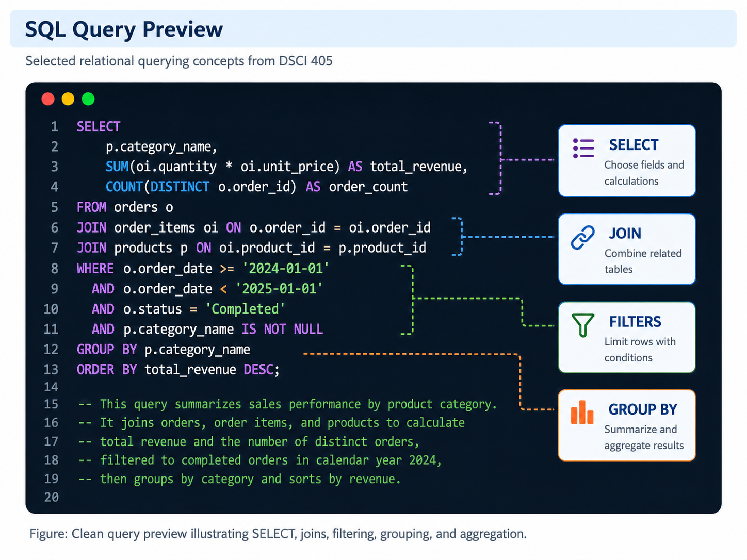Click the "FILTERS" card heading

tap(635, 322)
